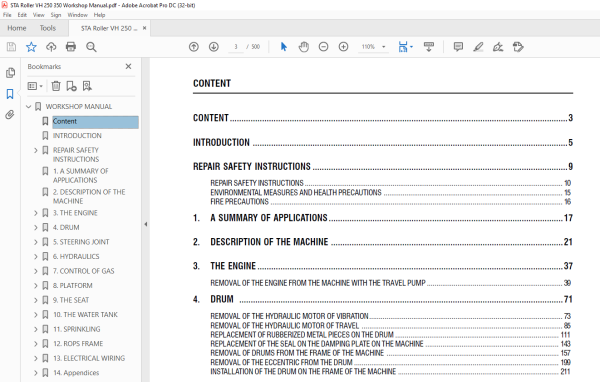Collapse the navigation pane with side arrow
Screen dimensions: 600x382
145,224
